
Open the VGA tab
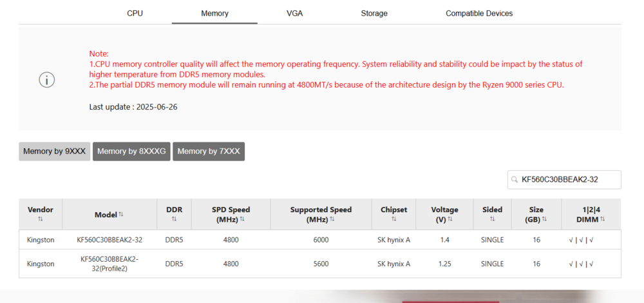[x=296, y=13]
